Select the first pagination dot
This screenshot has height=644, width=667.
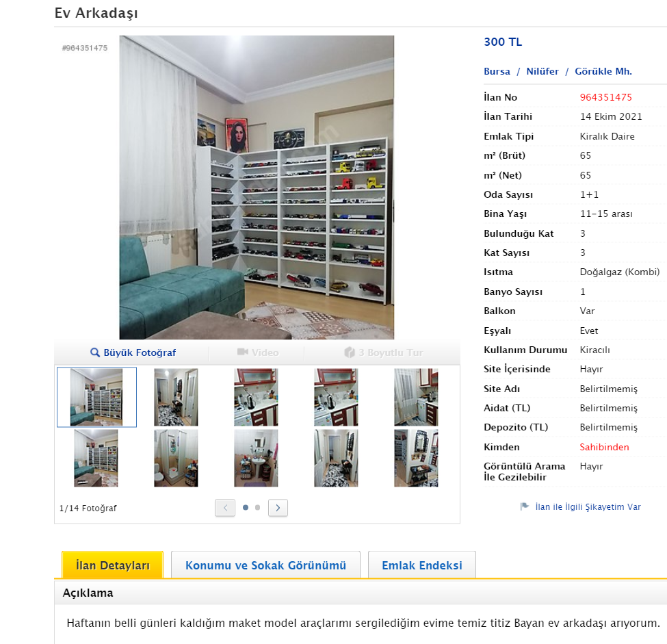(246, 507)
